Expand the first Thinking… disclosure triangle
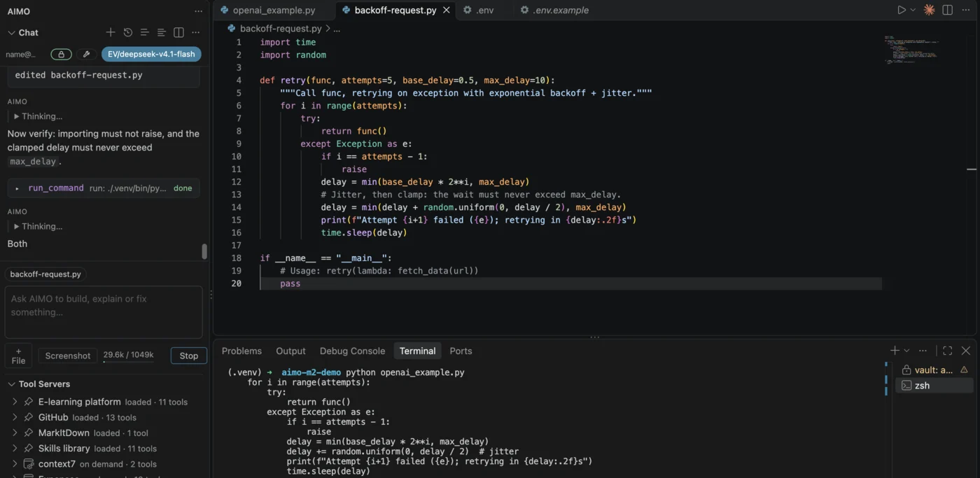Image resolution: width=980 pixels, height=478 pixels. pyautogui.click(x=17, y=116)
